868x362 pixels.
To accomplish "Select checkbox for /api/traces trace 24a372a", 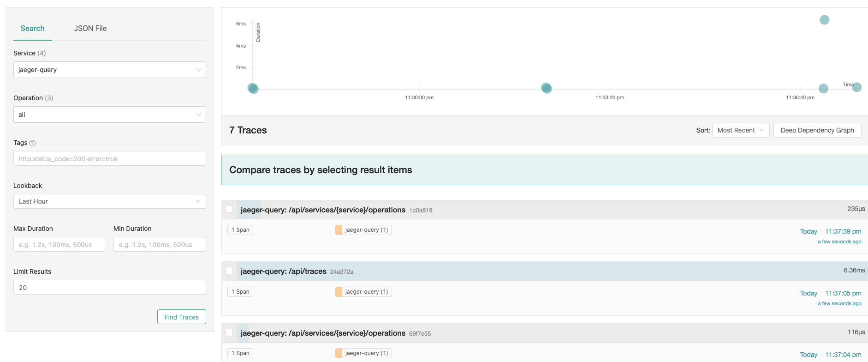I will [229, 271].
